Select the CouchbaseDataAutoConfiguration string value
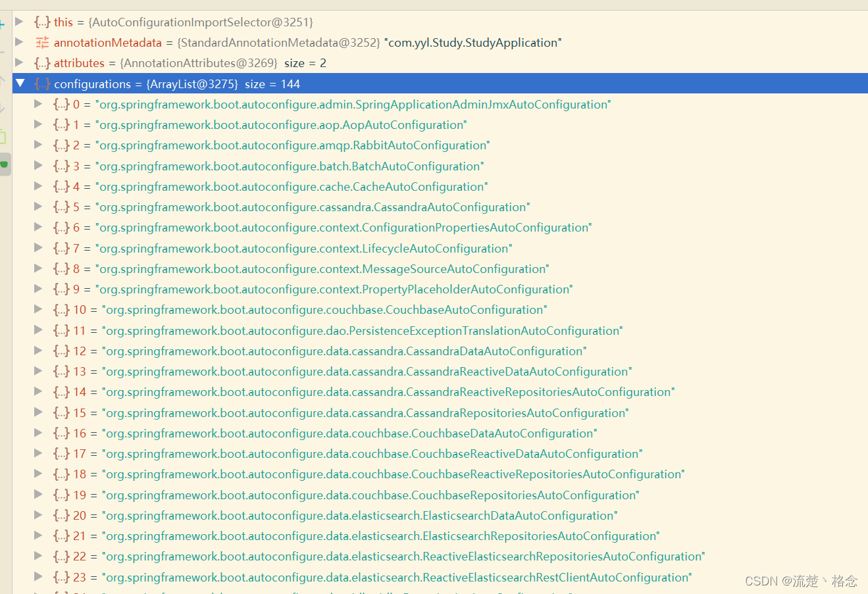The width and height of the screenshot is (868, 594). (349, 433)
